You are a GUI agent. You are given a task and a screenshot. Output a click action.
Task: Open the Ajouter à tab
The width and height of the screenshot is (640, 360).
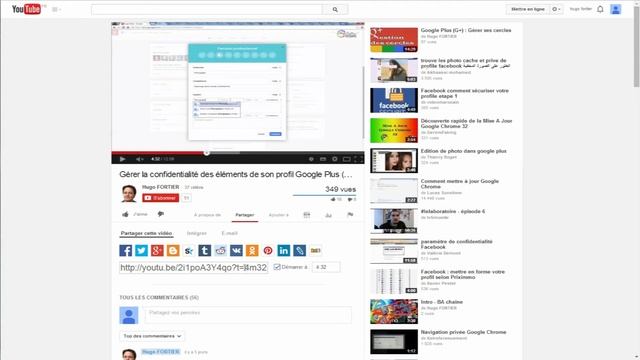tap(278, 215)
